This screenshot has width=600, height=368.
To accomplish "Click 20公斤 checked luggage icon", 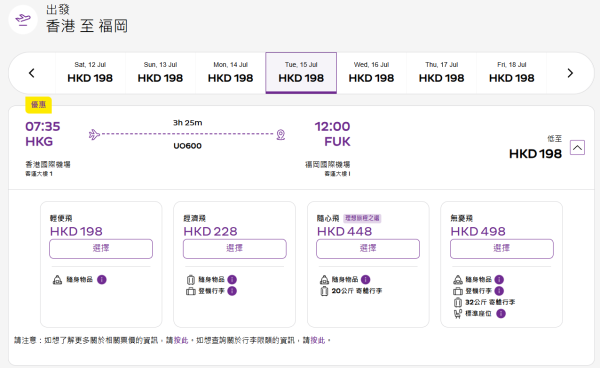I will point(324,291).
